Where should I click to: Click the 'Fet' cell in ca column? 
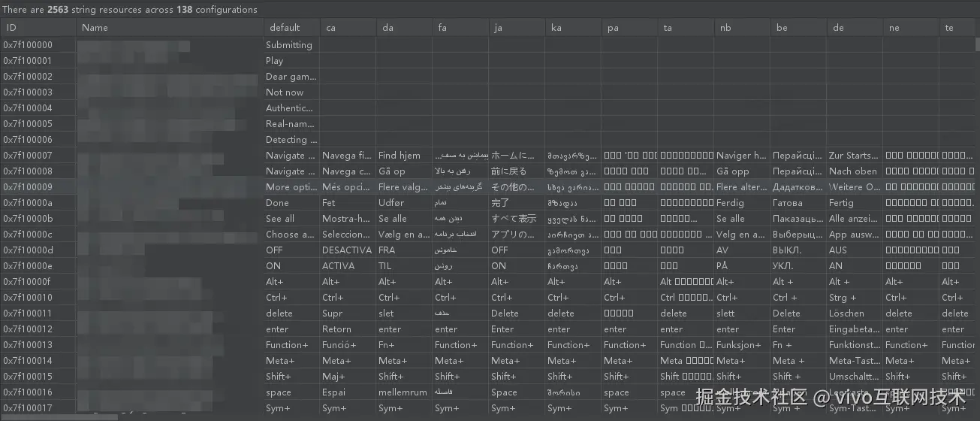[x=348, y=203]
